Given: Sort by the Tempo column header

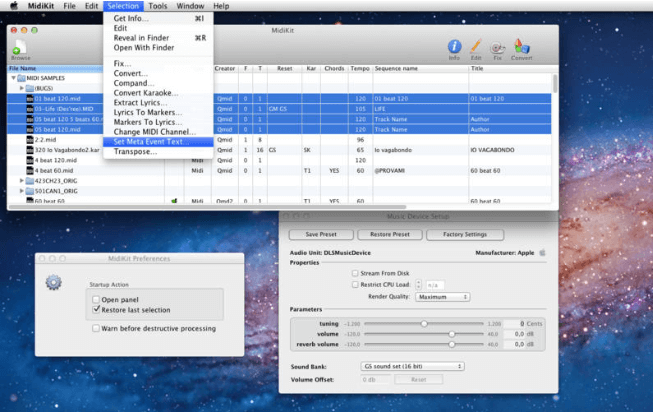Looking at the screenshot, I should coord(360,68).
